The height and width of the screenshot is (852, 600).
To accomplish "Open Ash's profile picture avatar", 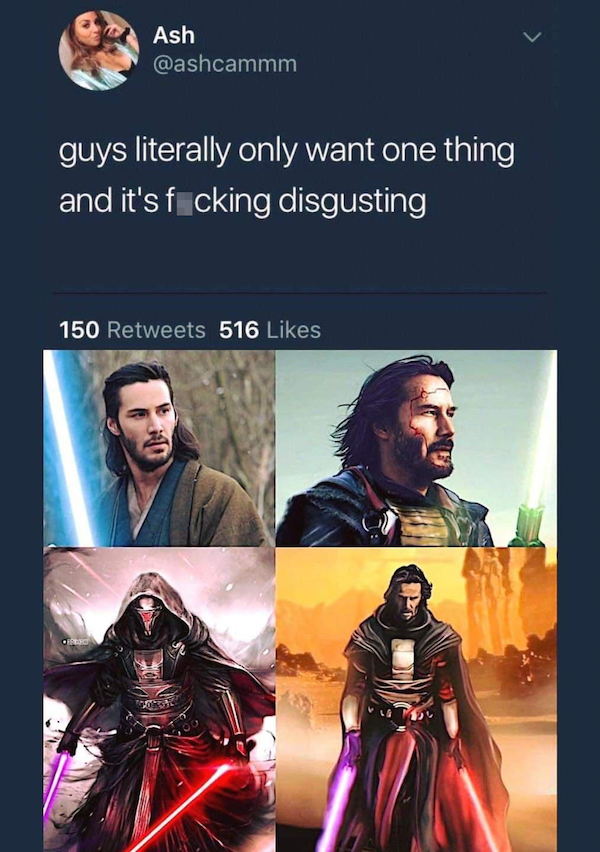I will click(x=99, y=50).
